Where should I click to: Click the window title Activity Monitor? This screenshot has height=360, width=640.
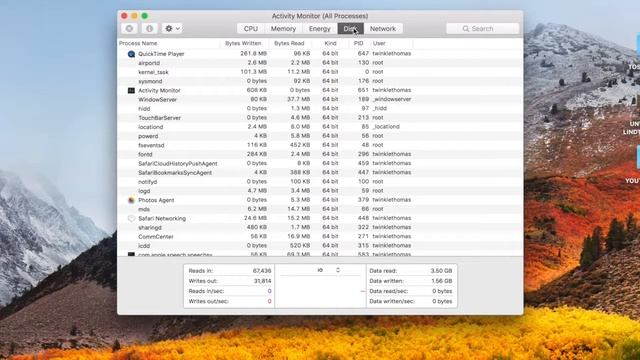coord(320,16)
